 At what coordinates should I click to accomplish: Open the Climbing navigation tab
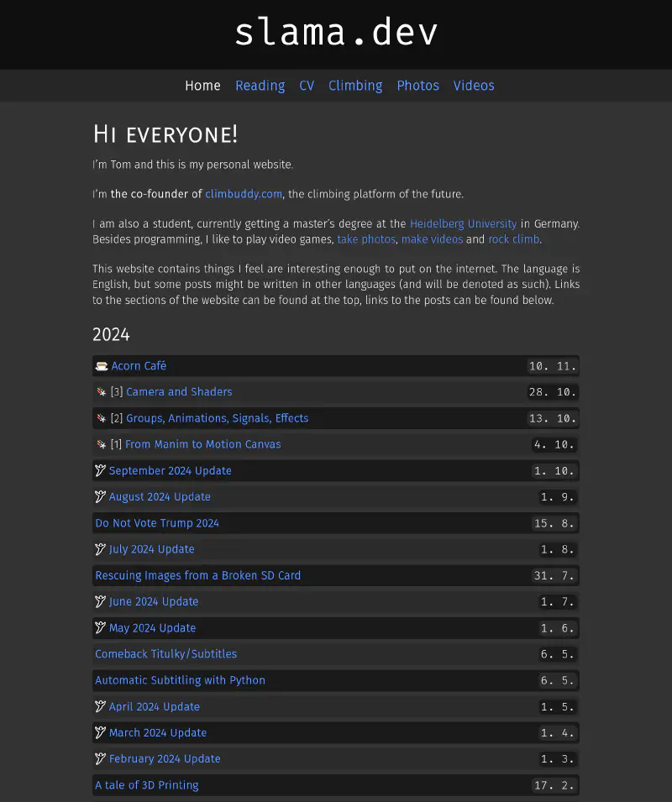pyautogui.click(x=355, y=86)
